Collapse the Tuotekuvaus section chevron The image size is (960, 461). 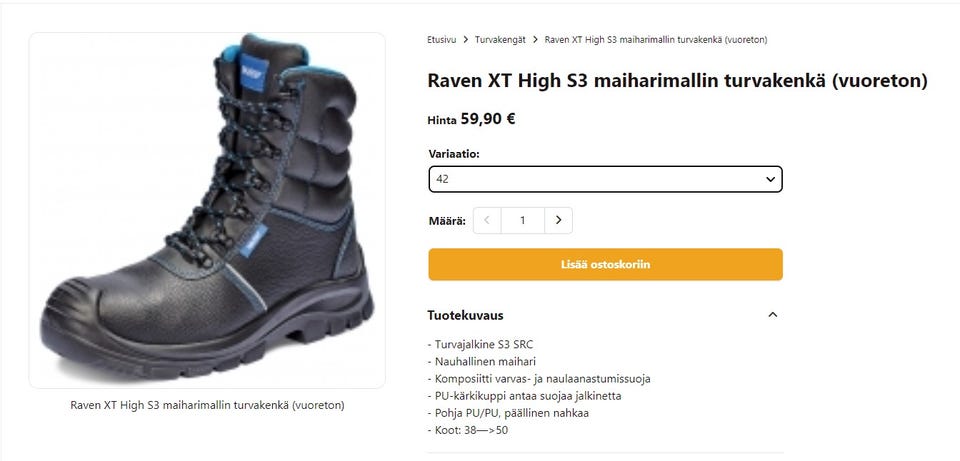(773, 315)
